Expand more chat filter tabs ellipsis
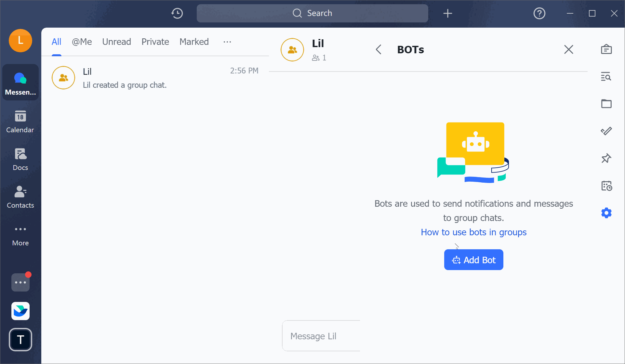Image resolution: width=625 pixels, height=364 pixels. 227,42
